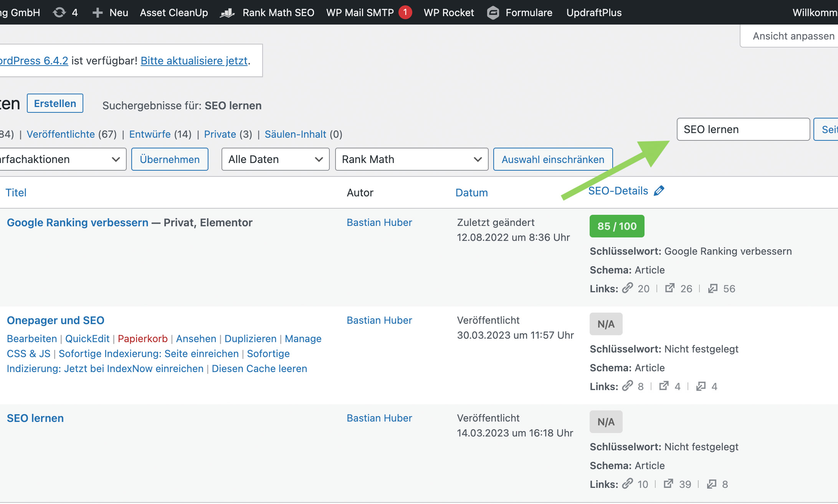Click Duplizieren under Onepager und SEO
Screen dimensions: 838x504
point(250,339)
